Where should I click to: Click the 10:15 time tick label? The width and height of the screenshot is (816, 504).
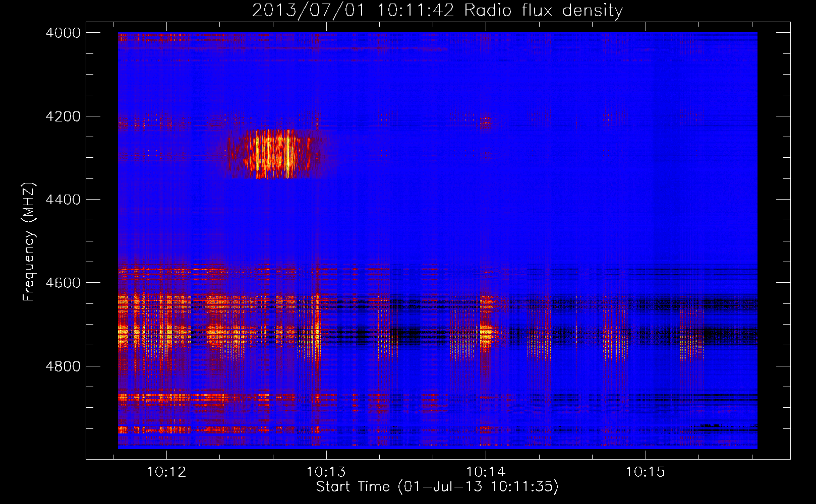646,472
